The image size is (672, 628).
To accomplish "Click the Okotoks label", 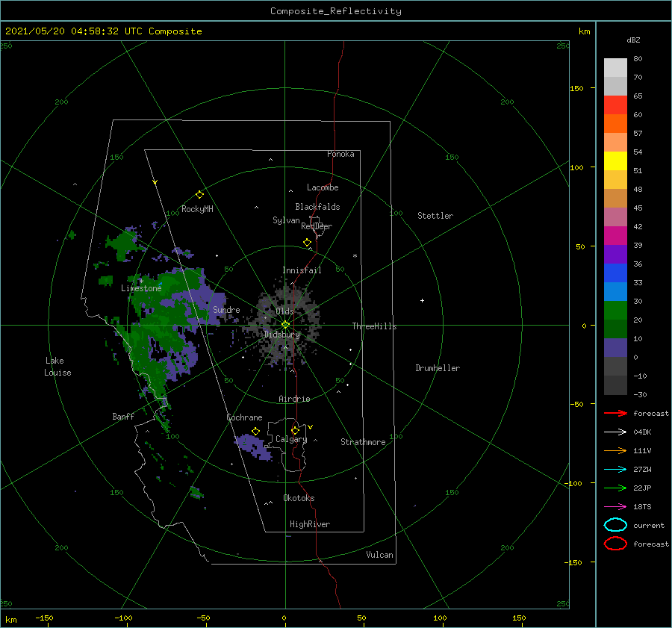I will 299,498.
